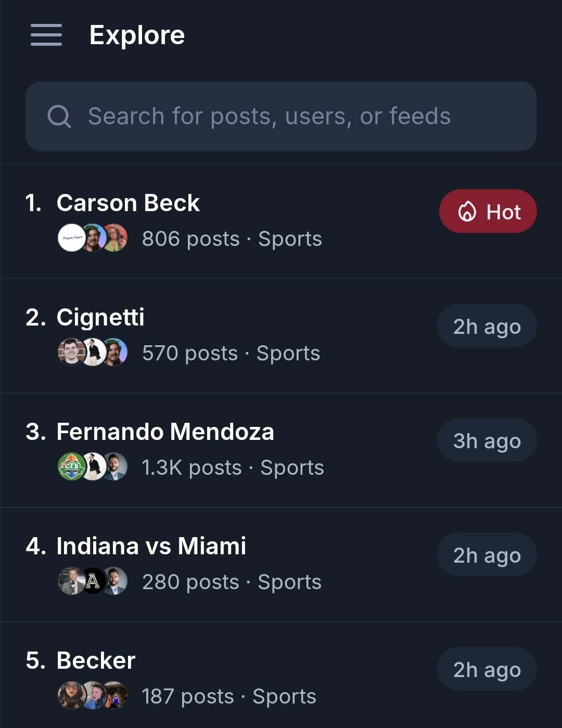Click first avatar under Becker
The width and height of the screenshot is (562, 728).
71,696
